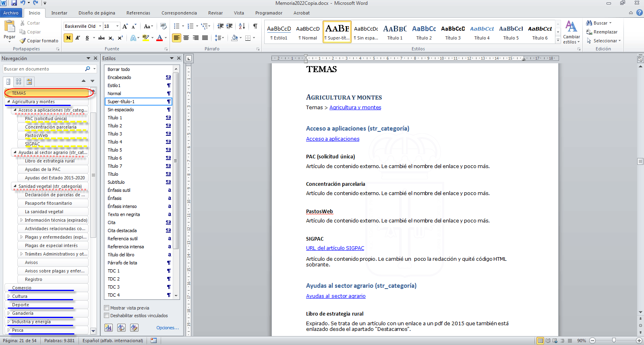Open the bulleted list tool

(x=176, y=26)
